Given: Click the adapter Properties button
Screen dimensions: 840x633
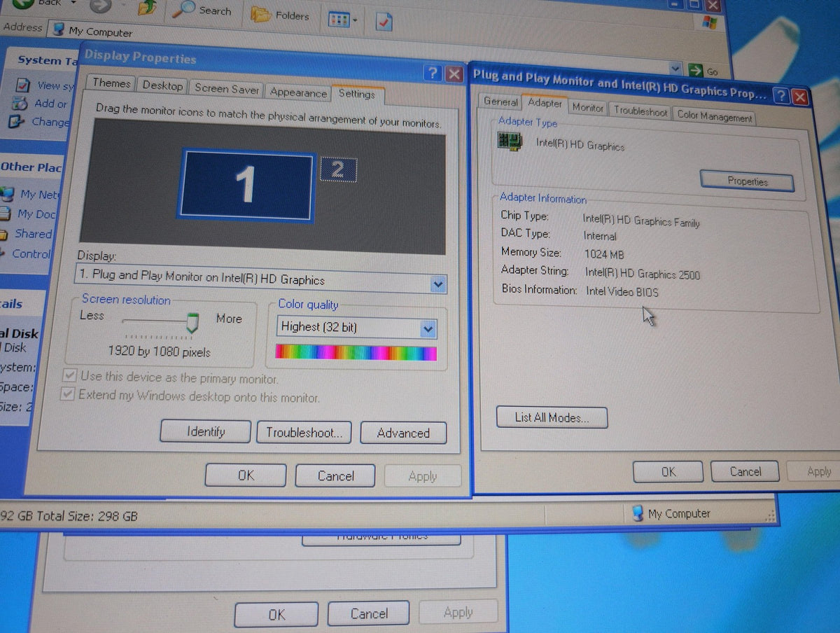Looking at the screenshot, I should point(747,181).
